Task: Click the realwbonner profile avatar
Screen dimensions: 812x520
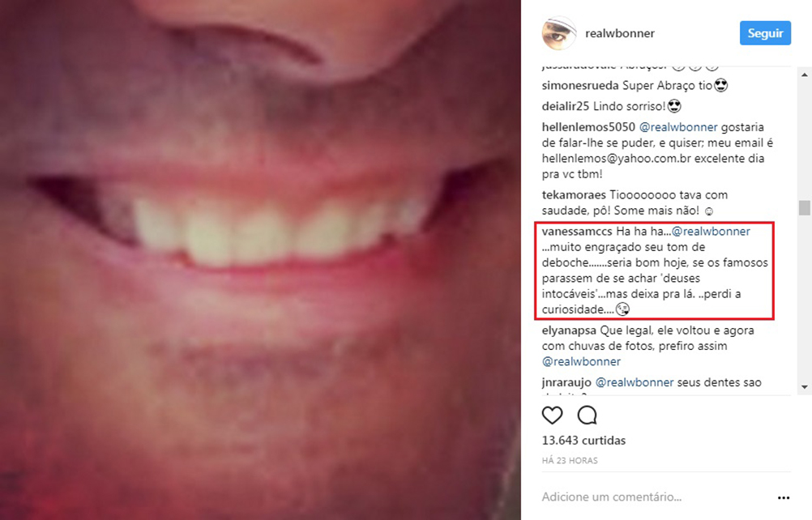Action: [559, 33]
